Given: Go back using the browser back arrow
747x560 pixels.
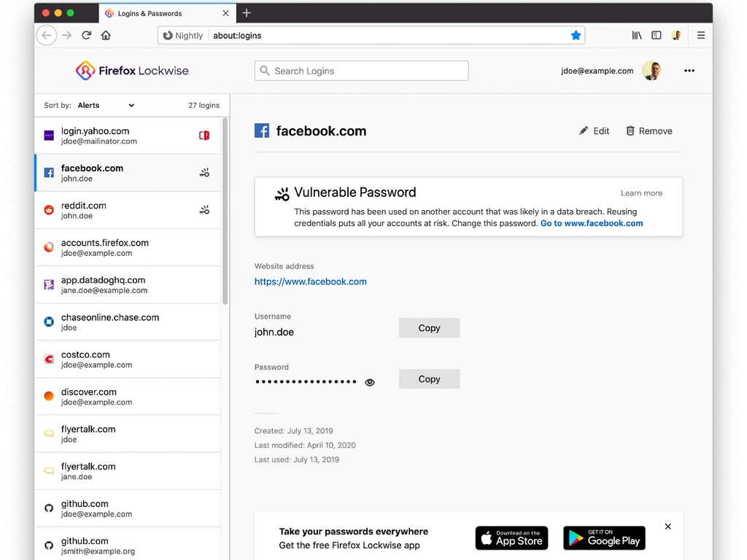Looking at the screenshot, I should [x=46, y=35].
